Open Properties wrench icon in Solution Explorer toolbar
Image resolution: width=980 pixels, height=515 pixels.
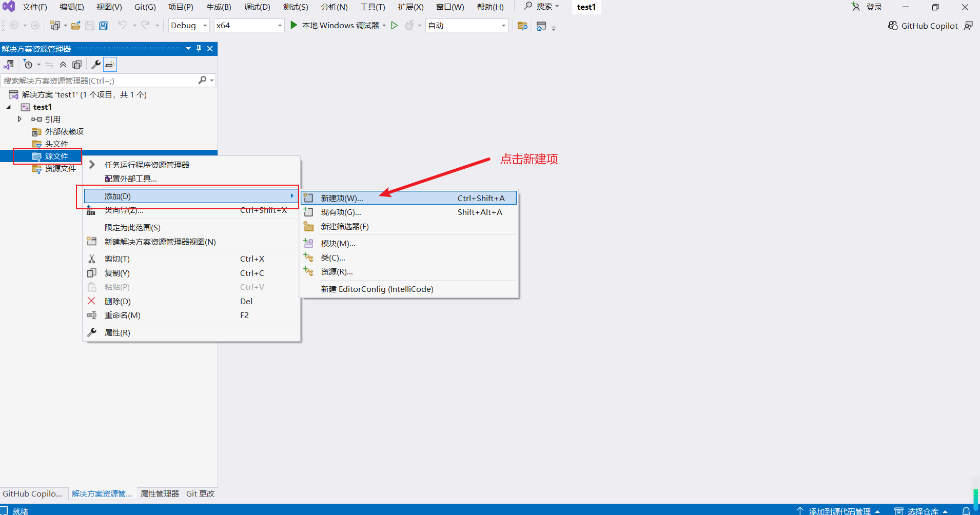[96, 65]
